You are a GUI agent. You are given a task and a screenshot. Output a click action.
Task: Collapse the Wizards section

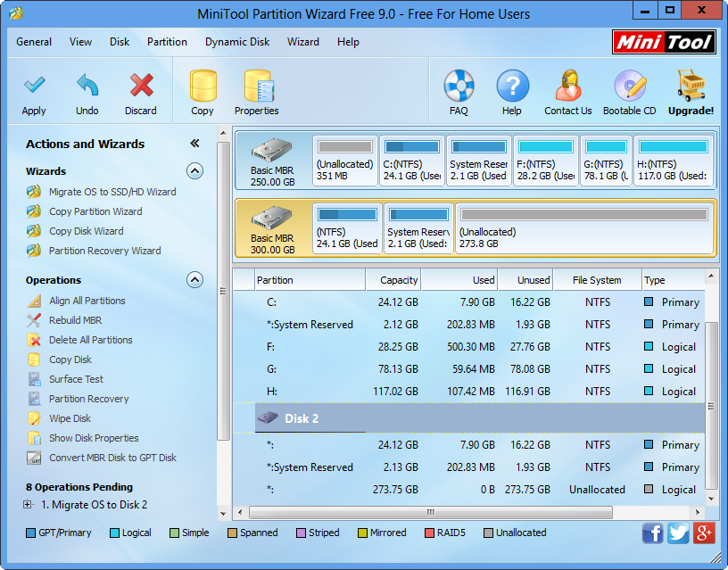tap(195, 170)
